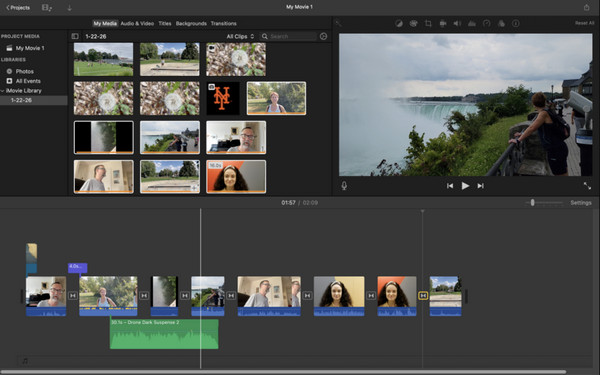Select the man with glasses first timeline clip
Image resolution: width=600 pixels, height=375 pixels.
[x=46, y=296]
